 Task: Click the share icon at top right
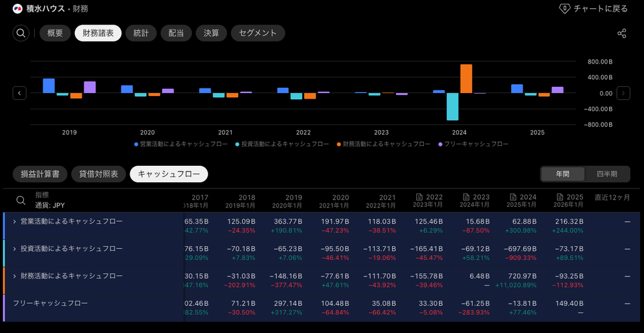click(622, 33)
